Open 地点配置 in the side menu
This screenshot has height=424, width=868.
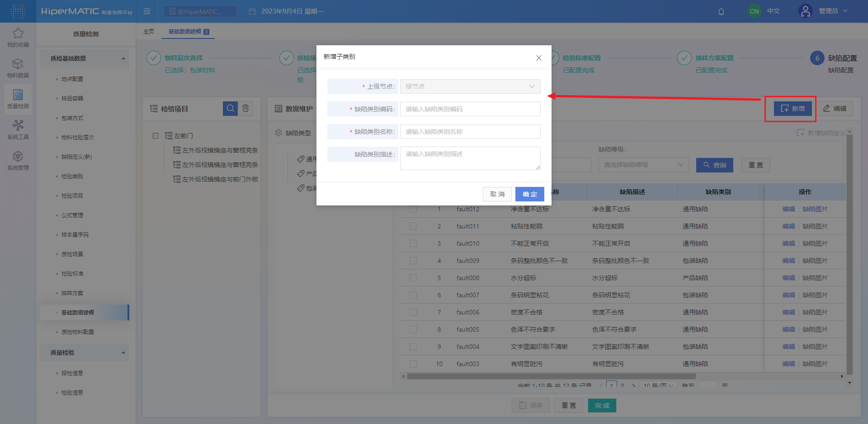72,79
